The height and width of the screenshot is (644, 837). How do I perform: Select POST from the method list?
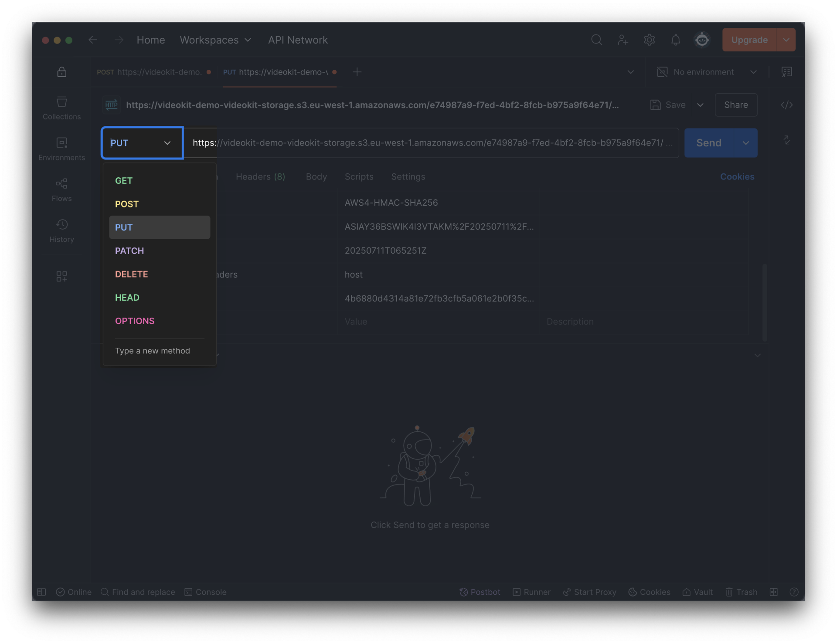160,204
